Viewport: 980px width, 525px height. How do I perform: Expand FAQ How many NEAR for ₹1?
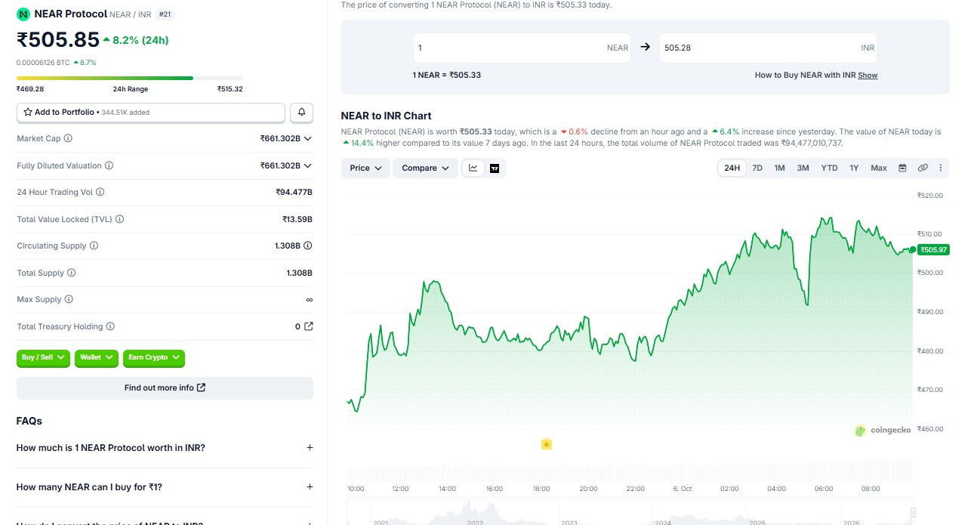[165, 487]
